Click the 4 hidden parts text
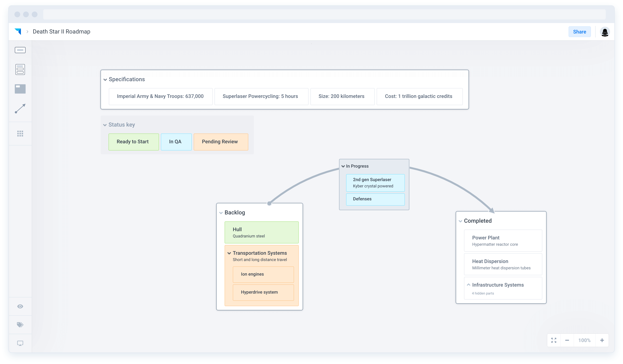 click(x=483, y=293)
